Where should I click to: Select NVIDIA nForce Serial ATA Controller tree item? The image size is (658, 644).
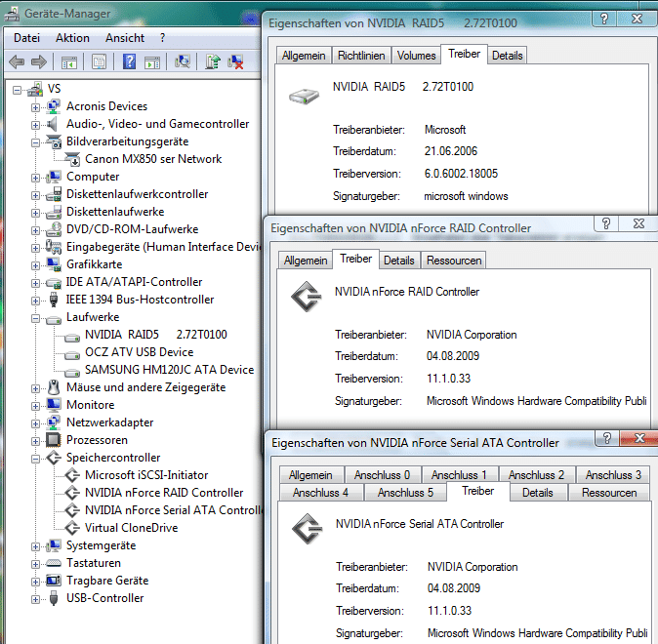(x=174, y=510)
